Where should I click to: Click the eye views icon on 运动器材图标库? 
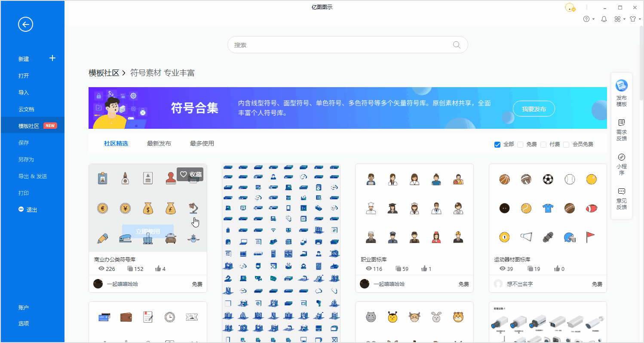click(502, 269)
